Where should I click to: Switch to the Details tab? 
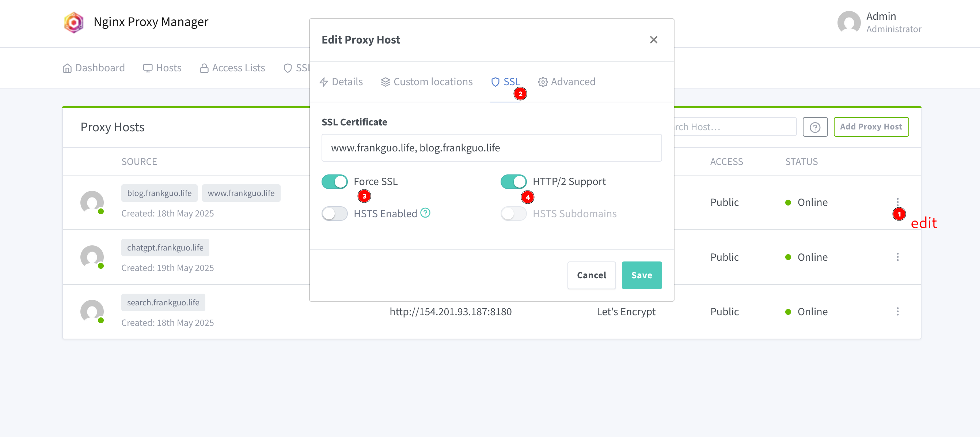341,82
